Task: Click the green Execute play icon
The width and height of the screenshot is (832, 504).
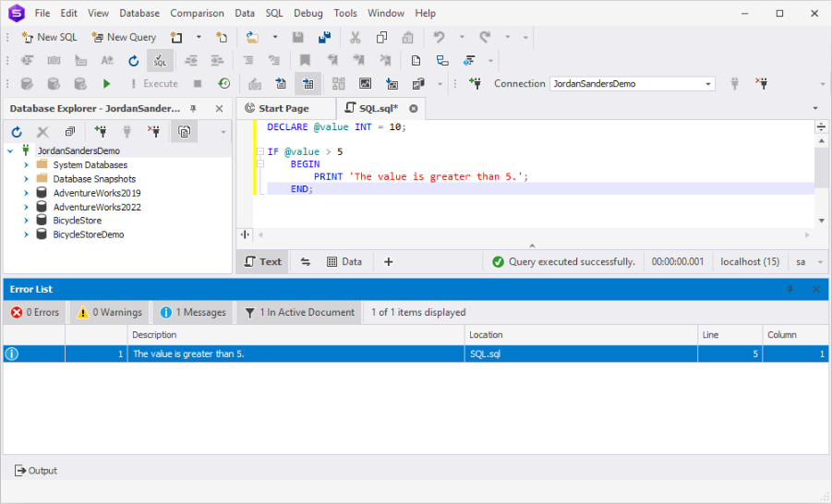Action: [107, 83]
